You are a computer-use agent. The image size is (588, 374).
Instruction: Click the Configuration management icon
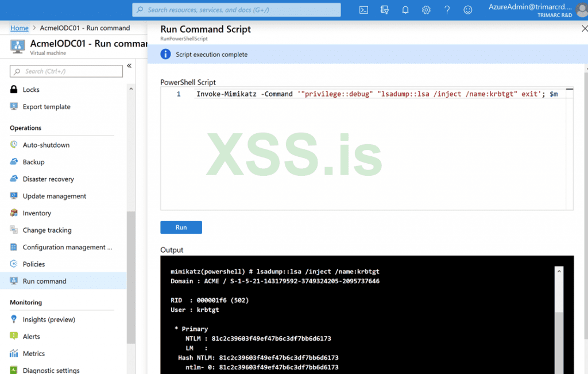(14, 247)
